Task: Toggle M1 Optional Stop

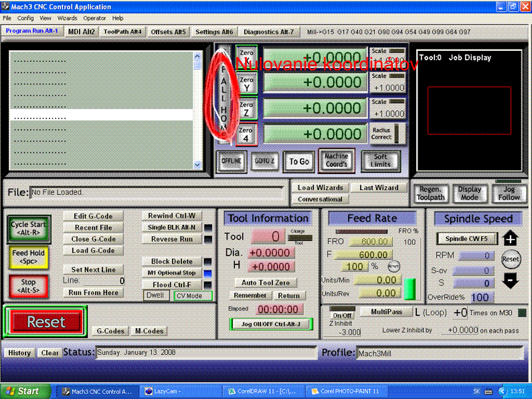Action: 172,272
